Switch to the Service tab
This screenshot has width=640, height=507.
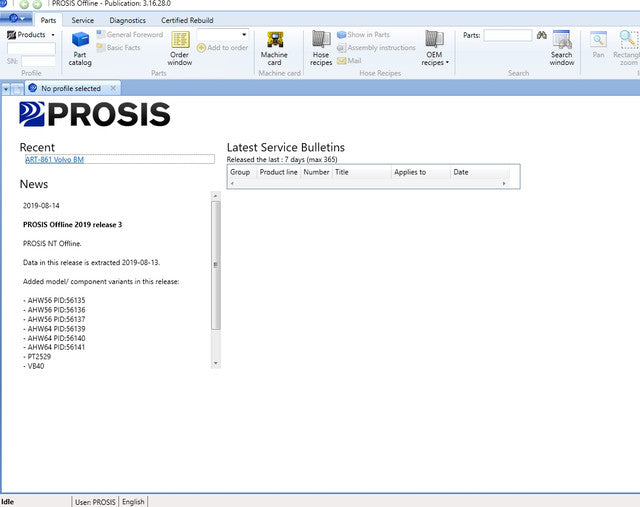[83, 20]
